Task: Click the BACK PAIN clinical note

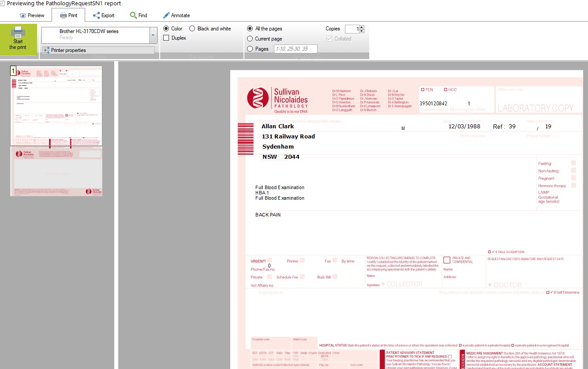Action: point(268,215)
